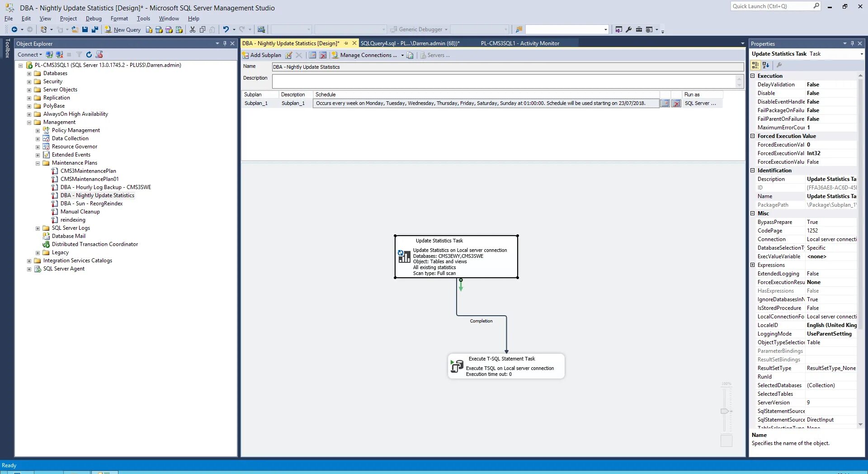
Task: Open the Format menu
Action: (x=119, y=19)
